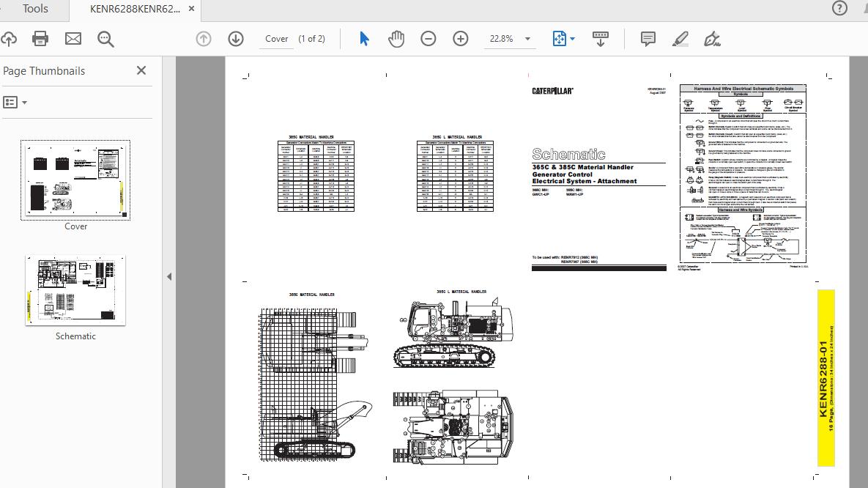Open the Help question mark menu
This screenshot has height=488, width=868.
click(x=839, y=9)
